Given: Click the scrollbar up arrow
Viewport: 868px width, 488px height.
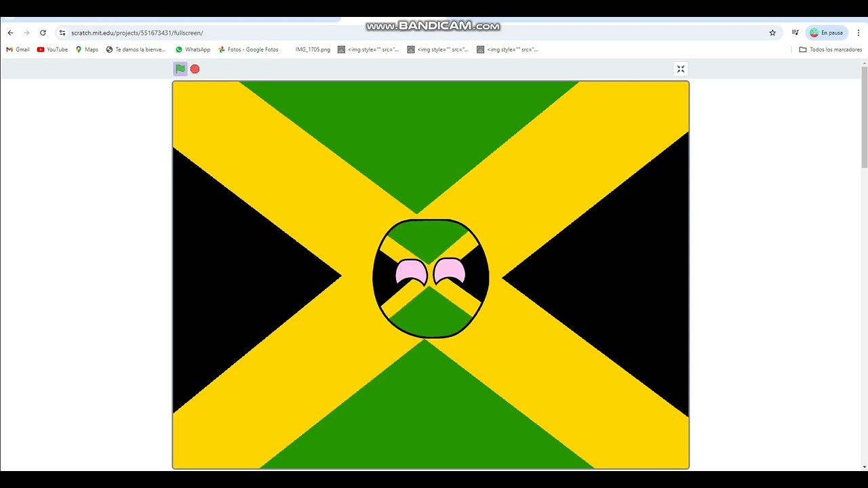Looking at the screenshot, I should tap(864, 62).
